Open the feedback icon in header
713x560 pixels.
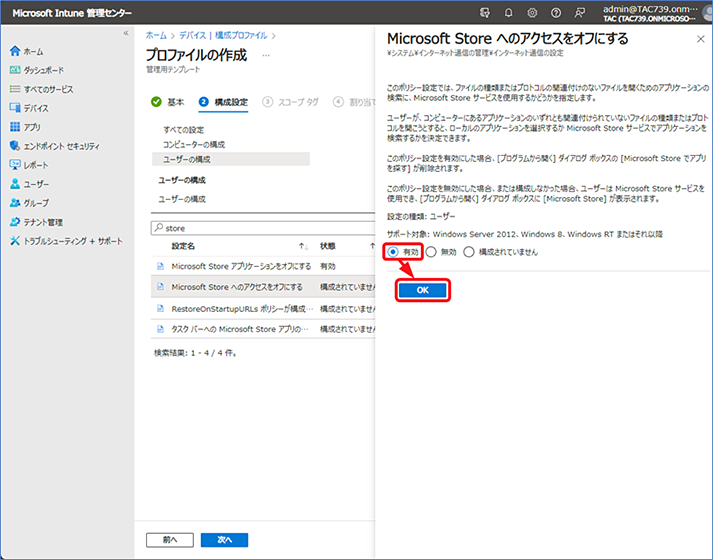(579, 13)
